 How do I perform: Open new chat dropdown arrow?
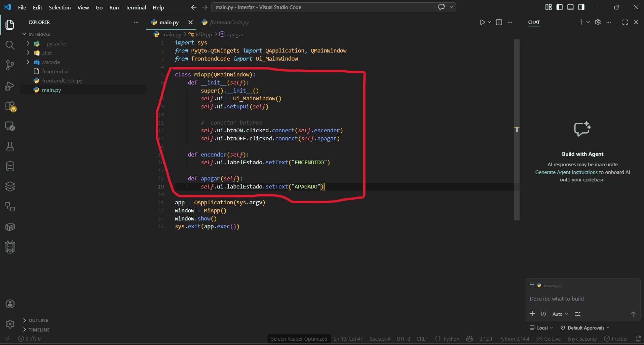click(588, 22)
